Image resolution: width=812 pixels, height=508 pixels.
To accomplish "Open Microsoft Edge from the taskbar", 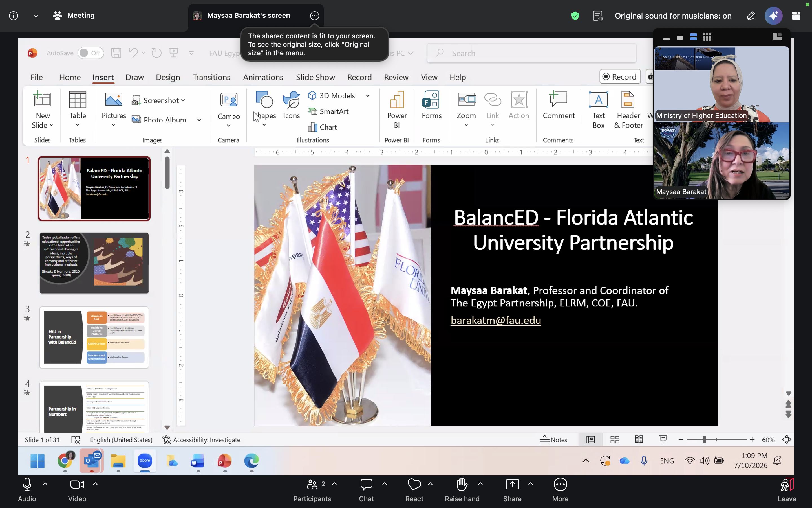I will tap(251, 461).
